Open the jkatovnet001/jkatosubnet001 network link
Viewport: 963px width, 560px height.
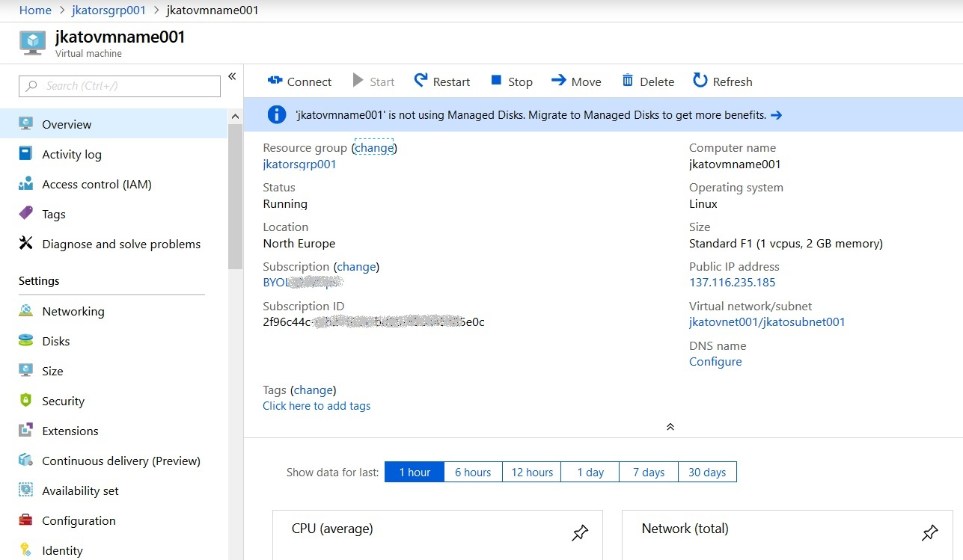point(767,322)
